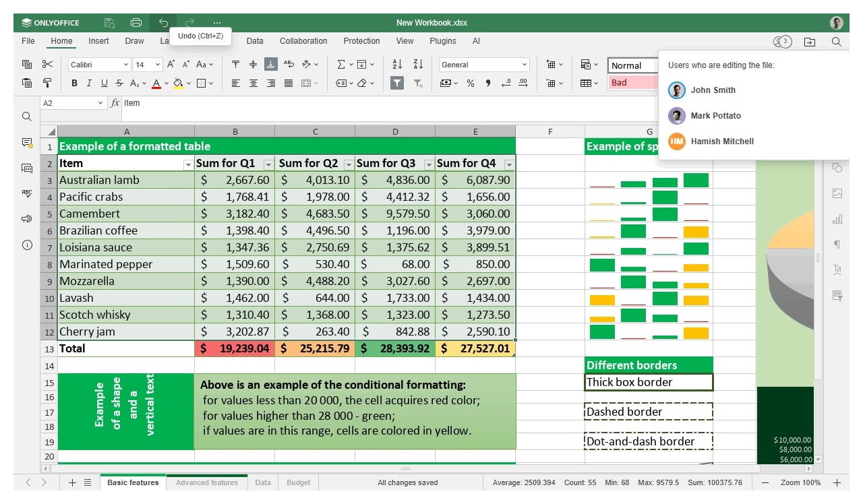This screenshot has width=863, height=504.
Task: Open Image settings in right sidebar
Action: pyautogui.click(x=837, y=193)
